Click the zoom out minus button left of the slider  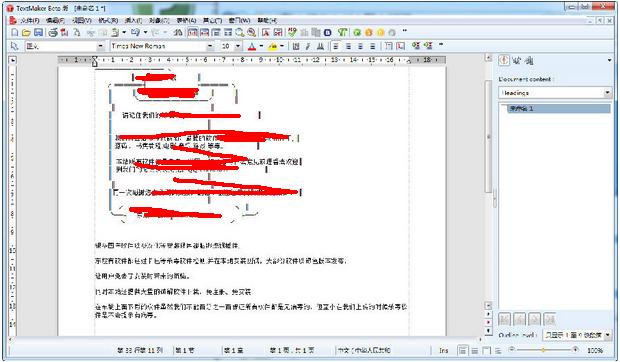(x=512, y=349)
